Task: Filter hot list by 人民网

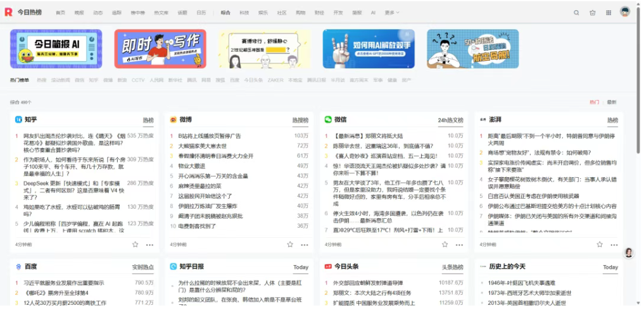Action: [156, 80]
